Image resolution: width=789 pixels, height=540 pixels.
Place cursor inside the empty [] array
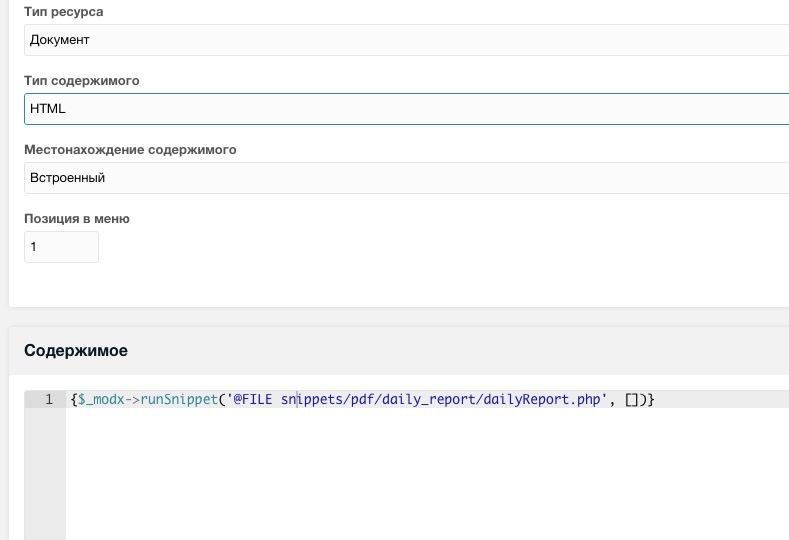coord(634,400)
